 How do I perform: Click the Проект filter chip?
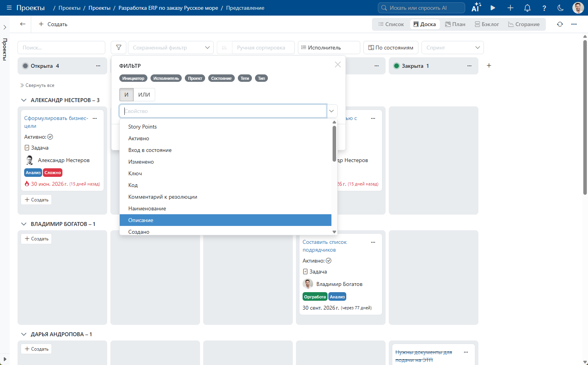[x=195, y=78]
